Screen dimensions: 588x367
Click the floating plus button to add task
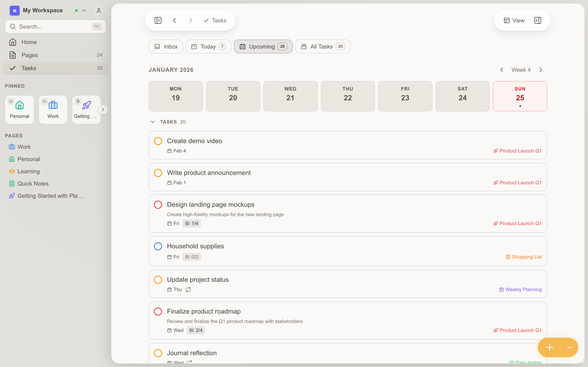(x=549, y=347)
